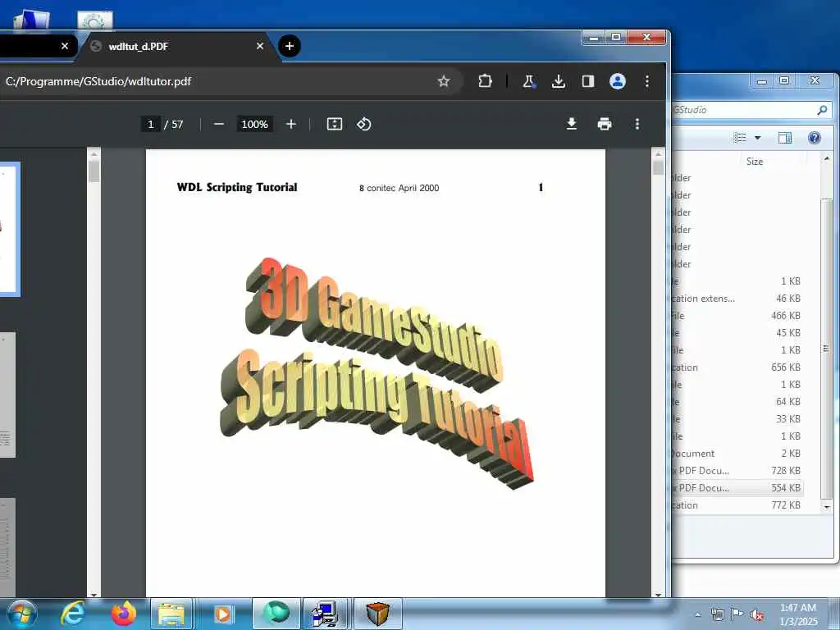Edit the PDF page number field
The height and width of the screenshot is (630, 840).
point(151,125)
